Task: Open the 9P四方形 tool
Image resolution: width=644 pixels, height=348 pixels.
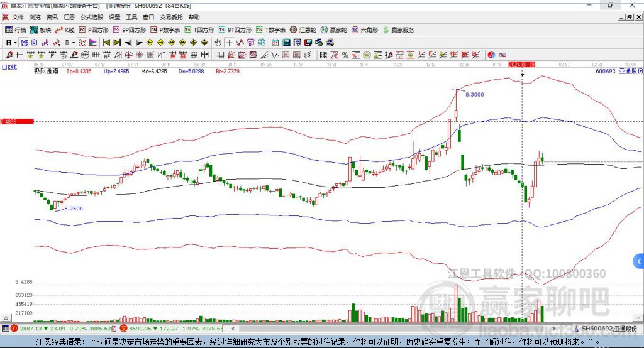Action: click(130, 30)
